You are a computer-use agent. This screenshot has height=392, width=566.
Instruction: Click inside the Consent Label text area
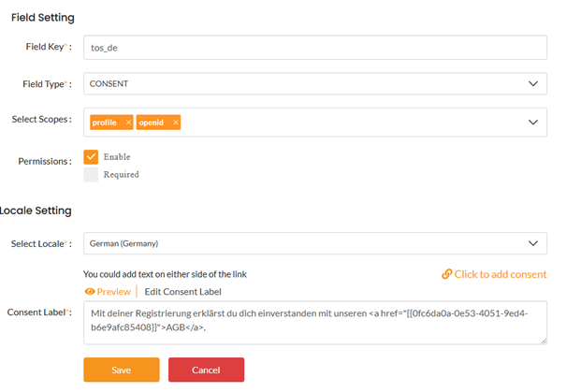pos(314,322)
